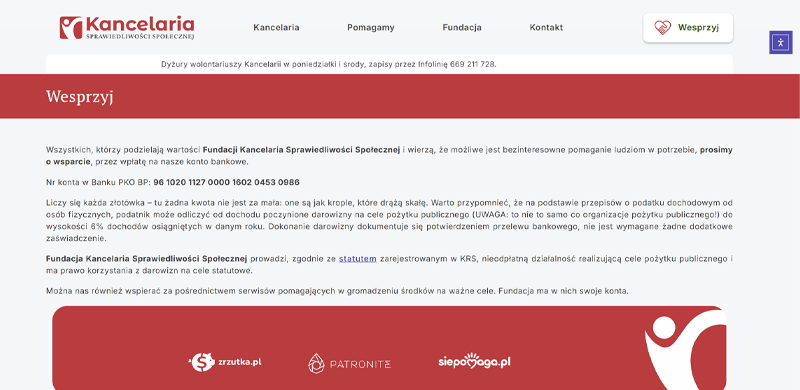Open the Pomagamy menu item
The height and width of the screenshot is (390, 800).
click(370, 28)
